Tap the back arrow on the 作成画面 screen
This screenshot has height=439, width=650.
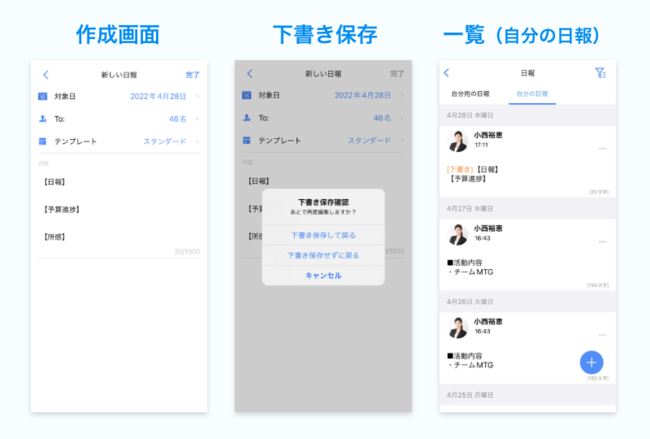pos(46,75)
